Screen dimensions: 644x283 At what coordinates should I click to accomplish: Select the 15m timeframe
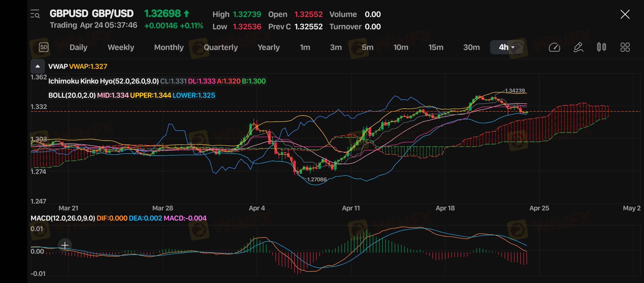click(436, 47)
